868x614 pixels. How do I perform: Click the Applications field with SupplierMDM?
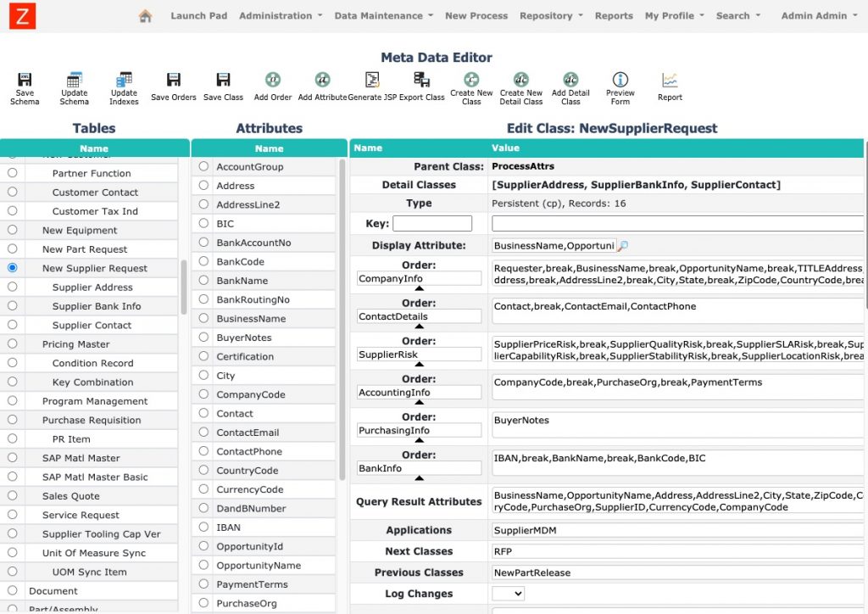pos(677,530)
